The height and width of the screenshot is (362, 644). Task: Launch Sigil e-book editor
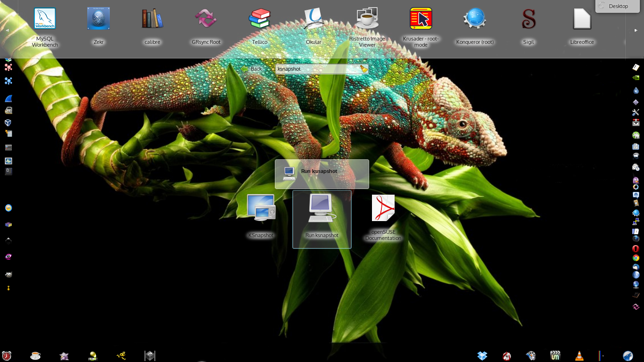tap(528, 19)
